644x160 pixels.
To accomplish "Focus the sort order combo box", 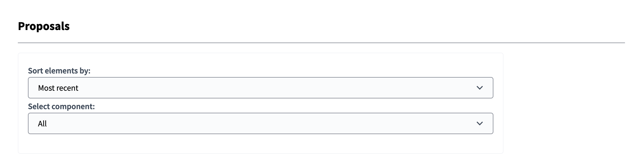I will (x=260, y=88).
